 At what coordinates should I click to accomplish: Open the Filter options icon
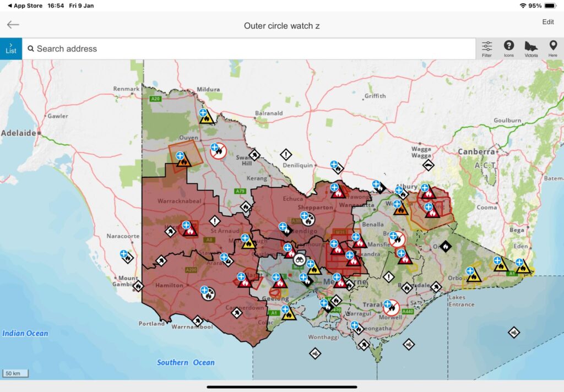click(487, 48)
